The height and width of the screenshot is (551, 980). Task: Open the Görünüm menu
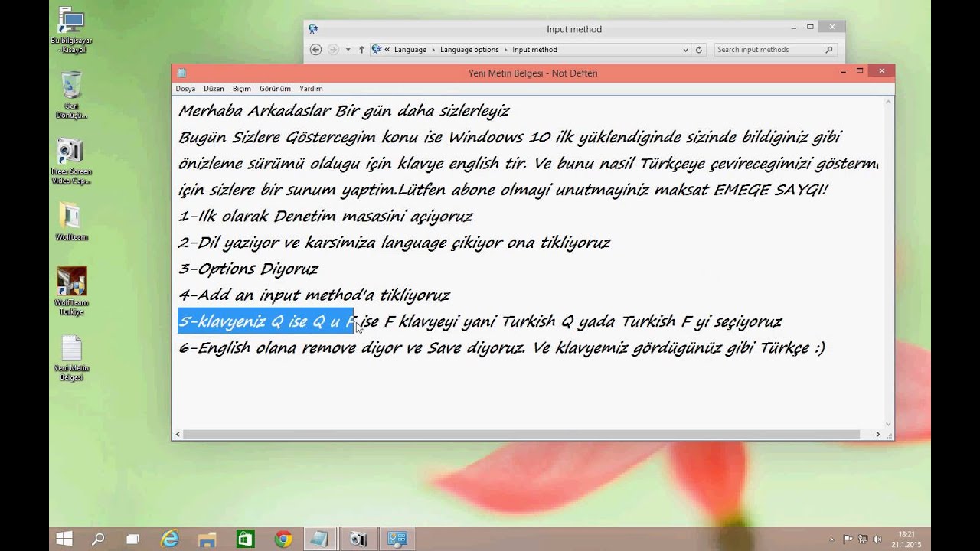(275, 89)
